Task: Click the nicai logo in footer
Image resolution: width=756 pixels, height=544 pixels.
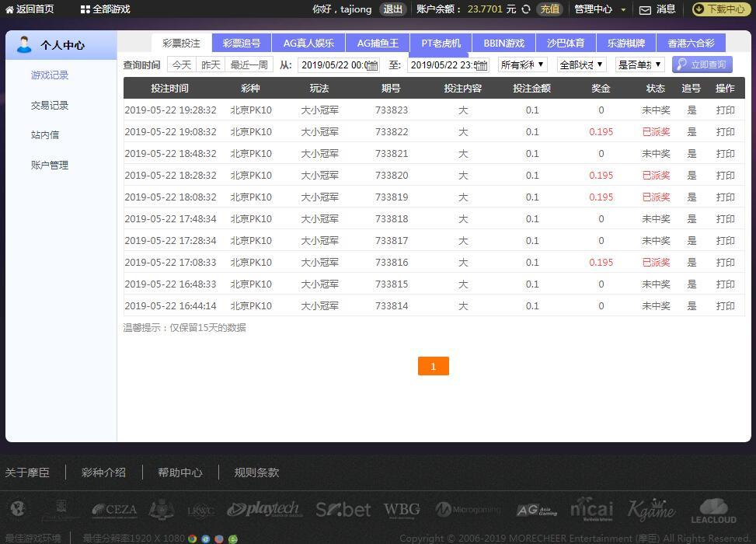Action: pos(591,509)
